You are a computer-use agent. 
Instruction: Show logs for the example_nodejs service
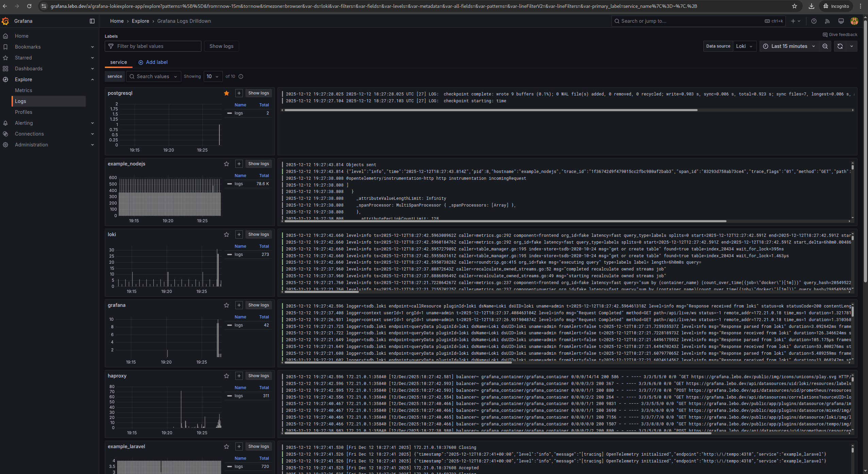[x=258, y=163]
